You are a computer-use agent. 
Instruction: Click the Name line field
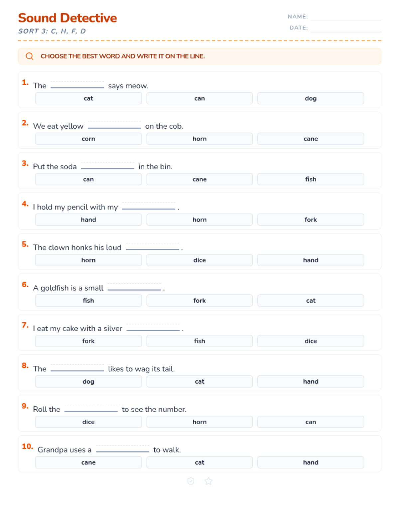(345, 17)
